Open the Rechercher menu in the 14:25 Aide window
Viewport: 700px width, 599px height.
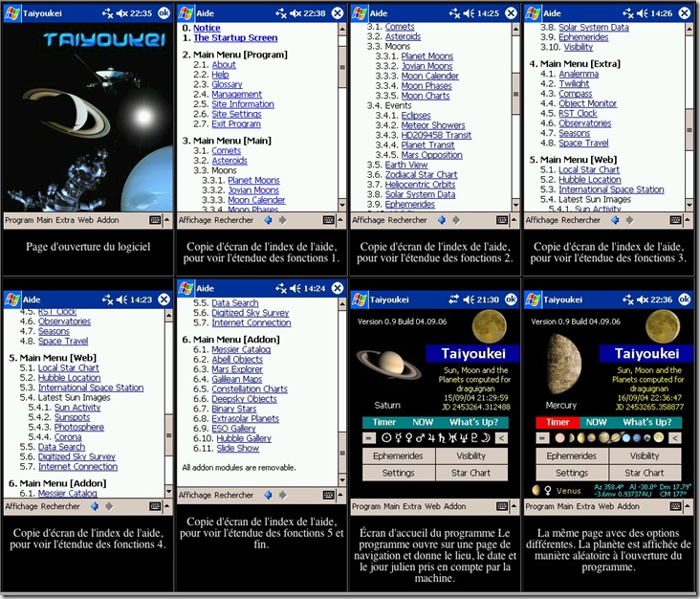408,220
